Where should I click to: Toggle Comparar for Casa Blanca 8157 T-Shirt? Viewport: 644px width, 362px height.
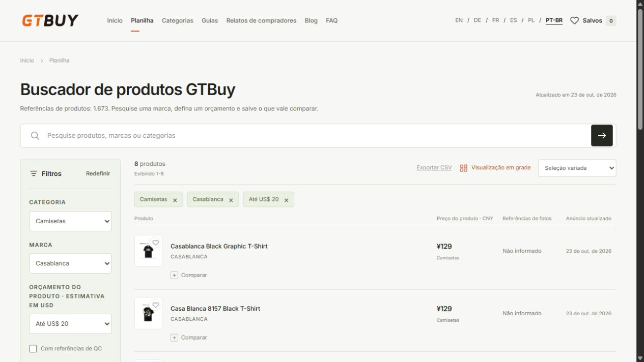189,338
